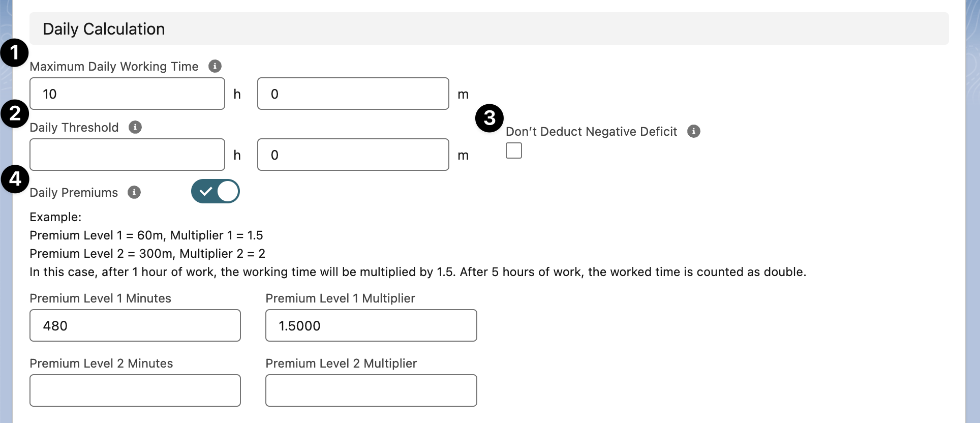Click the Maximum Daily Working Time info icon
Viewport: 980px width, 423px height.
pyautogui.click(x=215, y=66)
